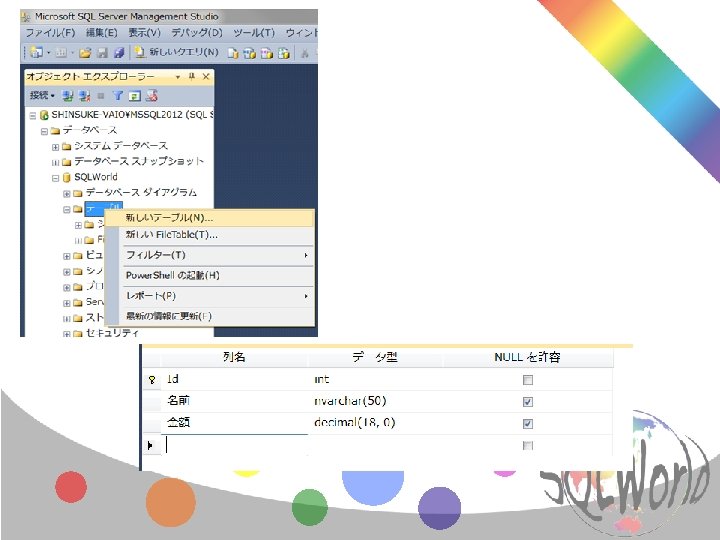Choose 最新の情報に更新(F) from context menu

[210, 316]
